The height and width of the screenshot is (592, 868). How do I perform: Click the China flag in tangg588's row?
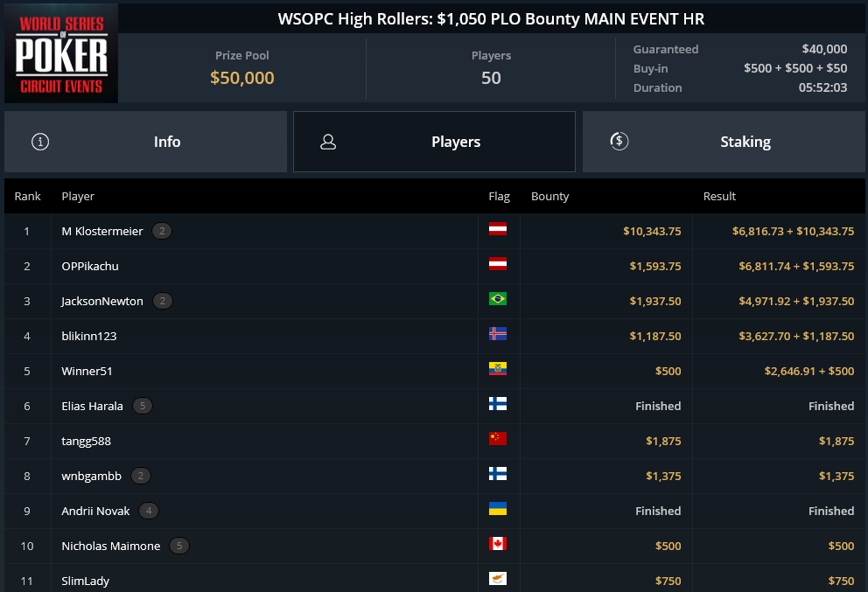click(x=498, y=439)
